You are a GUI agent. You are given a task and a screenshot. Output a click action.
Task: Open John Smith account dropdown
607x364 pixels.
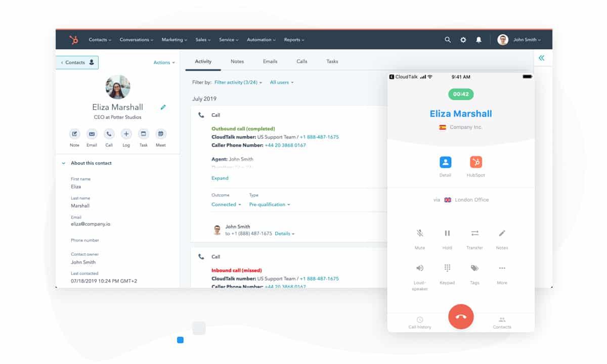pos(519,40)
